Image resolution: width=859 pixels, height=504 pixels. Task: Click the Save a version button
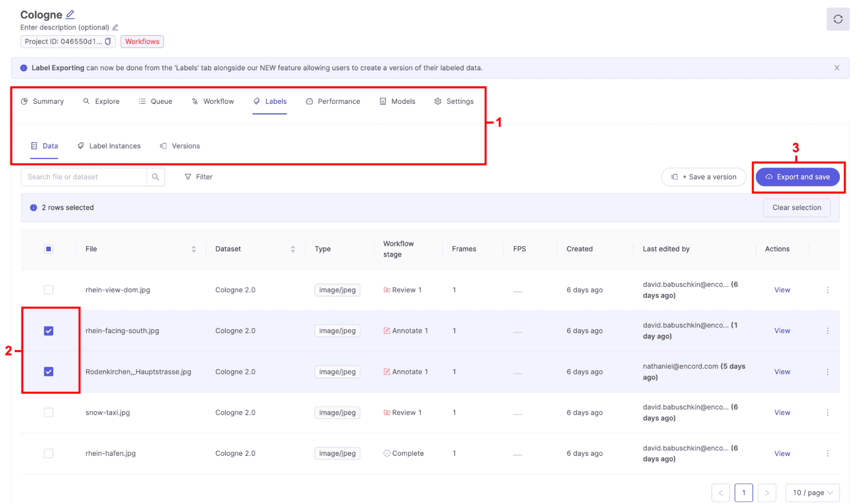pyautogui.click(x=703, y=177)
